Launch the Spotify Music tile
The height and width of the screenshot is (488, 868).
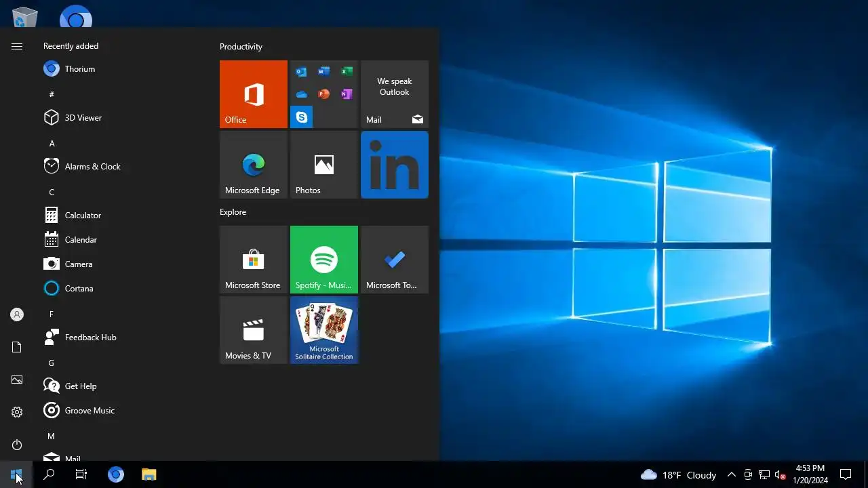pyautogui.click(x=324, y=260)
